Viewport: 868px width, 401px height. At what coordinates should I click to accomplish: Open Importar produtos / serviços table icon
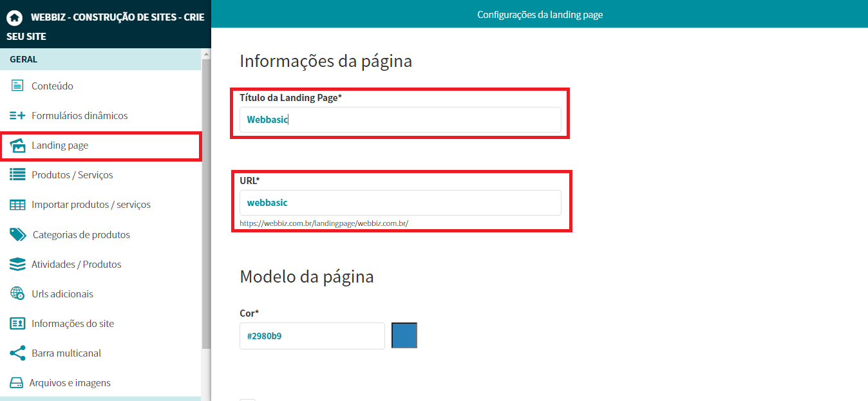(17, 205)
